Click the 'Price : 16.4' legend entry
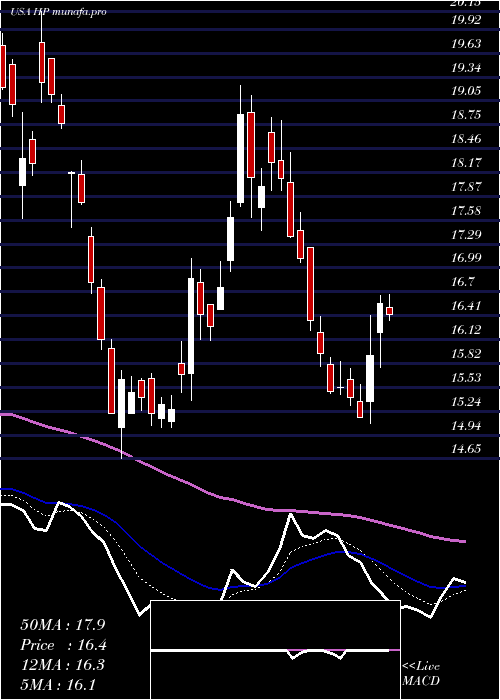The height and width of the screenshot is (700, 500). [64, 645]
